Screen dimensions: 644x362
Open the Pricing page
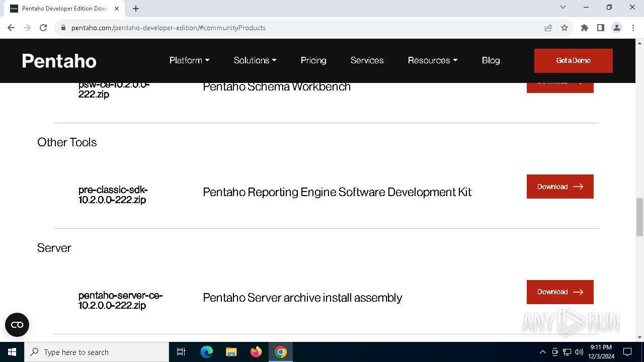(x=313, y=60)
